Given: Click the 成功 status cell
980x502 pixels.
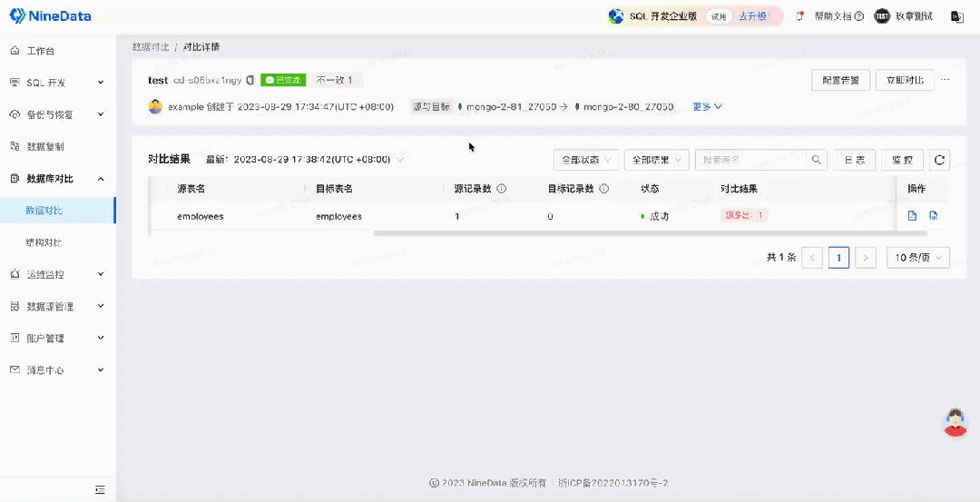Looking at the screenshot, I should (655, 216).
